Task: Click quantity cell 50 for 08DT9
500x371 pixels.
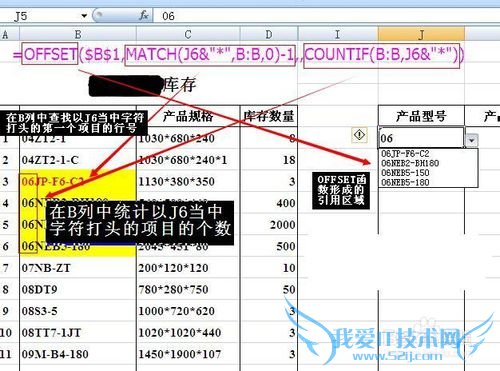Action: 269,289
